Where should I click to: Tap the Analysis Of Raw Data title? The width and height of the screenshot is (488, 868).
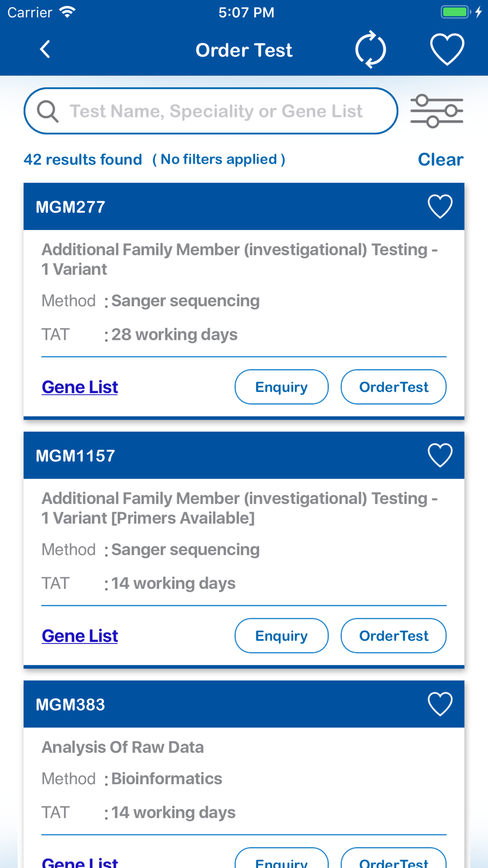(x=122, y=747)
